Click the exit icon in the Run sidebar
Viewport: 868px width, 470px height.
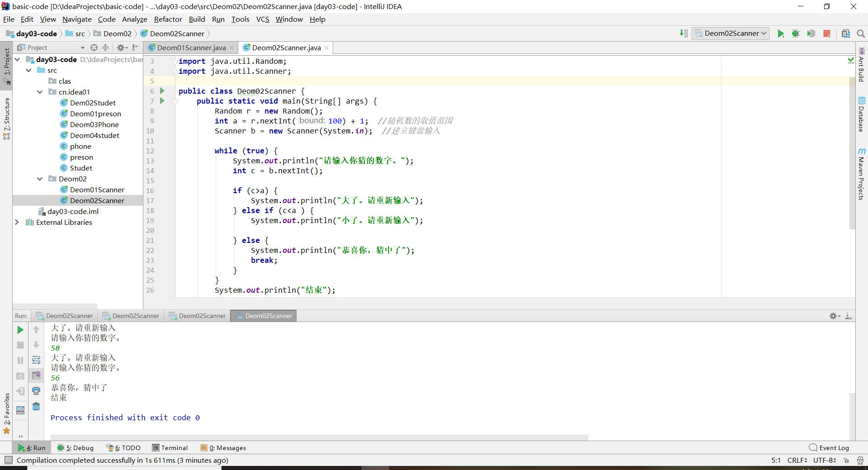[x=20, y=391]
